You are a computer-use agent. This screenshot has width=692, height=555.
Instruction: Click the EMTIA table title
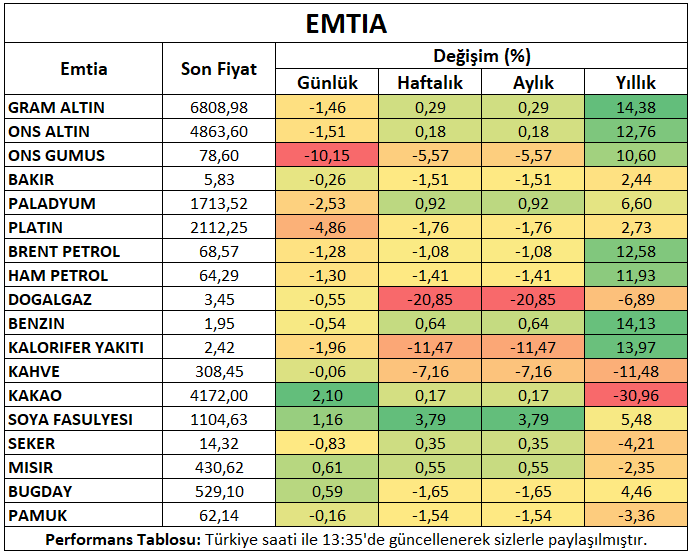(346, 23)
